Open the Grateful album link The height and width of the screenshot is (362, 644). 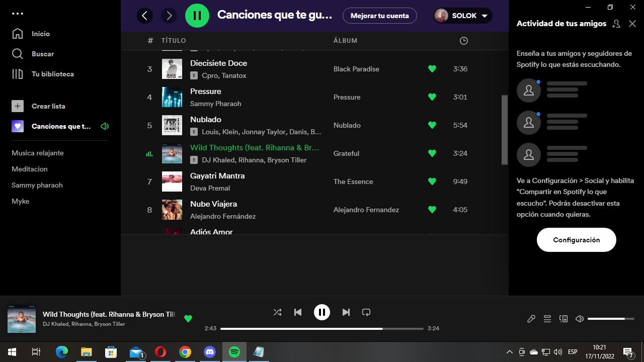[346, 153]
